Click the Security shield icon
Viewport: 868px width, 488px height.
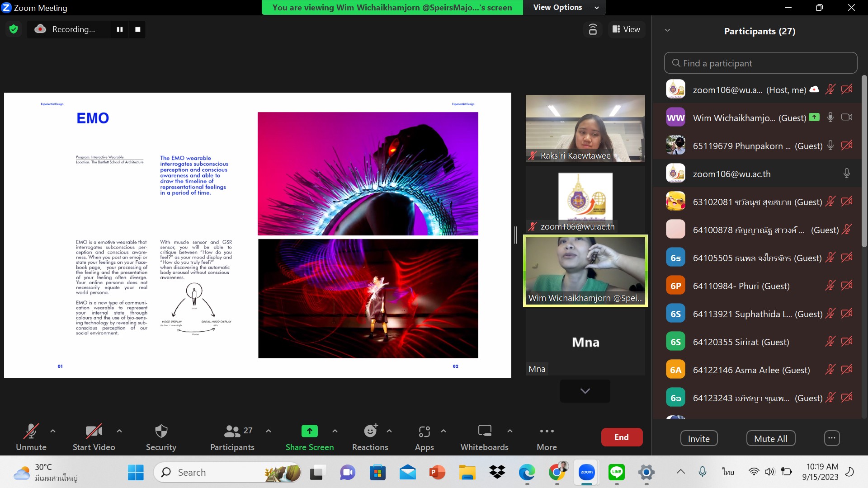pos(161,431)
